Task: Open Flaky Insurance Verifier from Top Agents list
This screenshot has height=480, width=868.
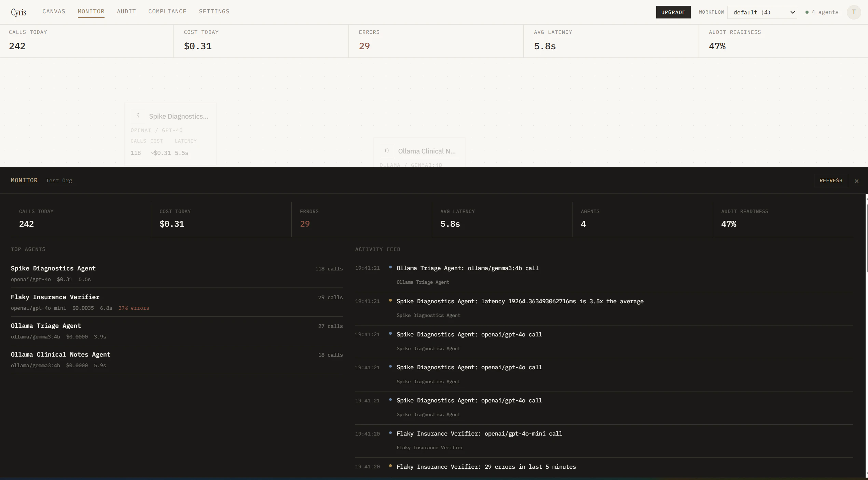Action: click(x=55, y=297)
